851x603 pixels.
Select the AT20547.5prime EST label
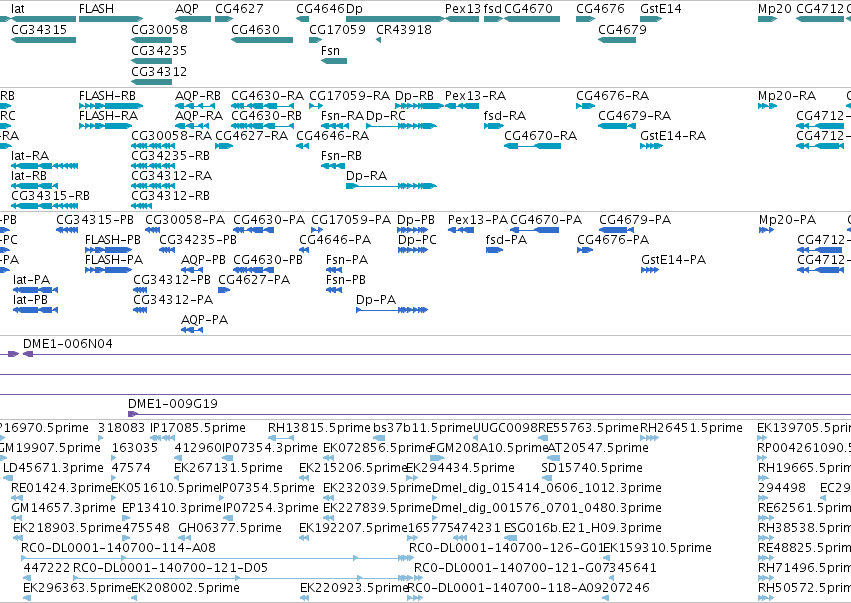coord(598,448)
